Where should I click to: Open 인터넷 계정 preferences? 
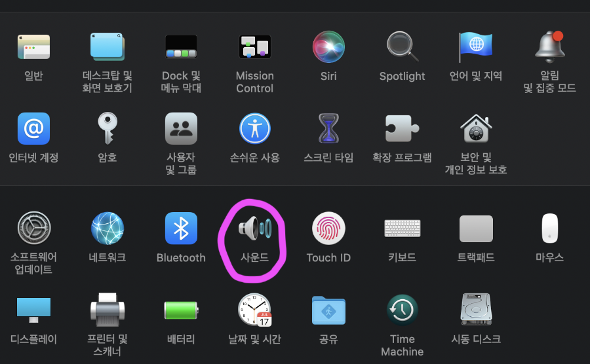point(33,128)
